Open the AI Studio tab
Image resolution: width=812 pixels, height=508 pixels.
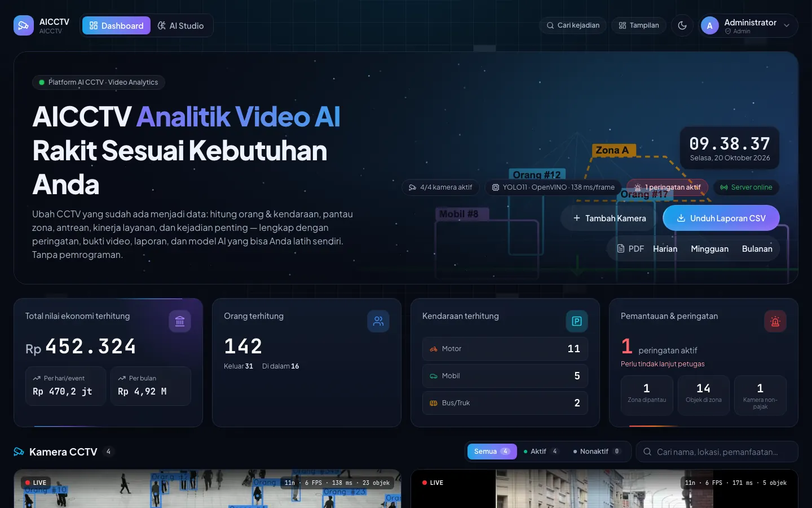point(180,25)
